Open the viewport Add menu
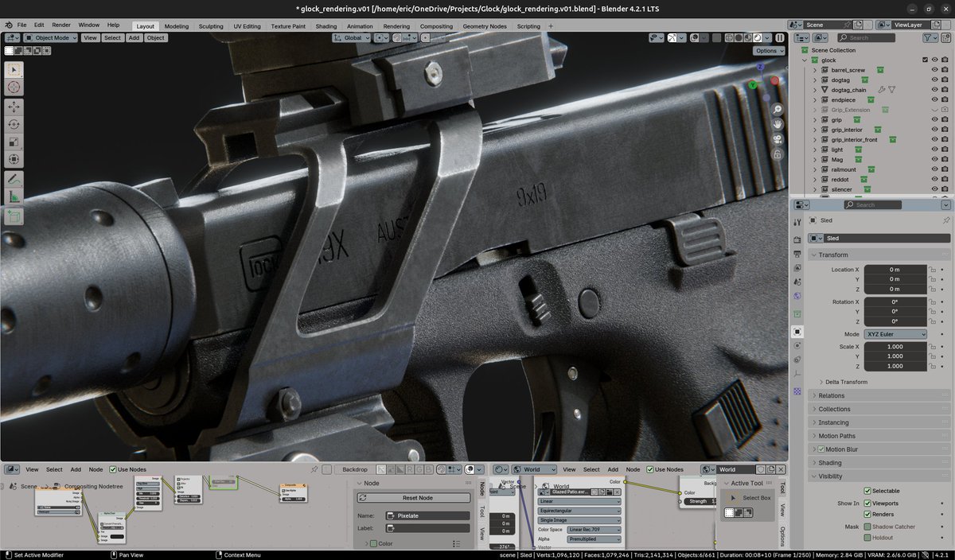The image size is (955, 560). point(134,37)
